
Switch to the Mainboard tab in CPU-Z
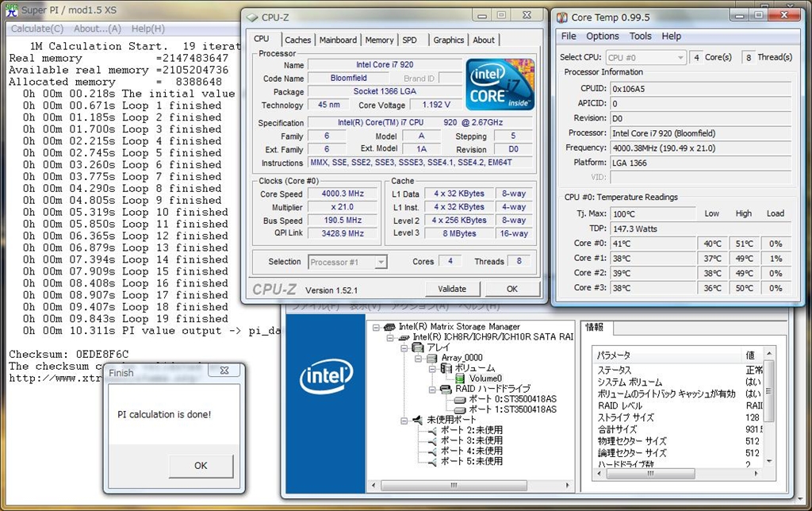tap(338, 40)
